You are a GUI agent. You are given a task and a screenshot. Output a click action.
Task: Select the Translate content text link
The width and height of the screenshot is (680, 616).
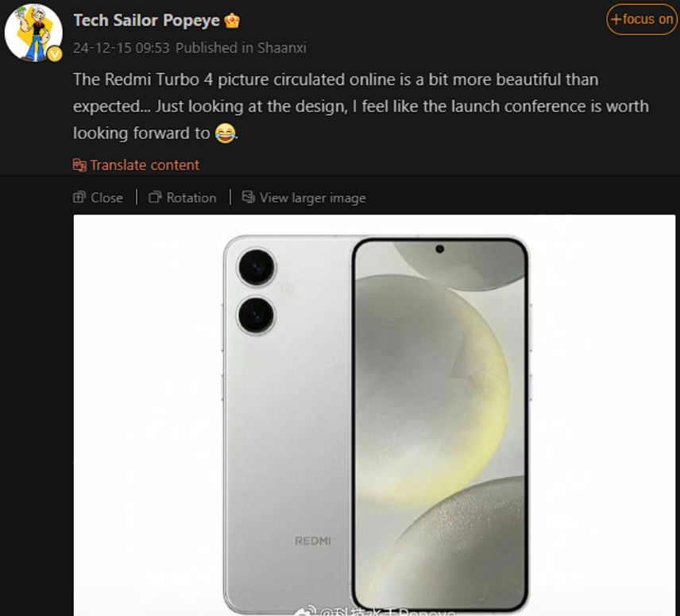pos(145,165)
